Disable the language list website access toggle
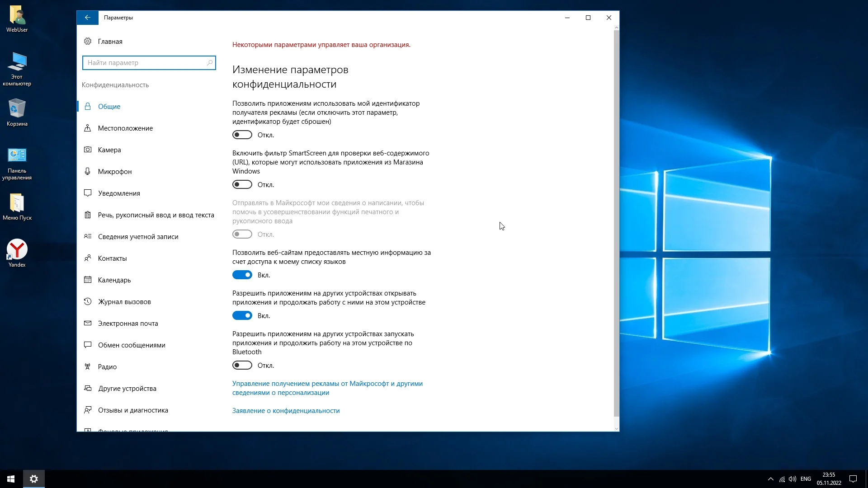 click(x=242, y=275)
